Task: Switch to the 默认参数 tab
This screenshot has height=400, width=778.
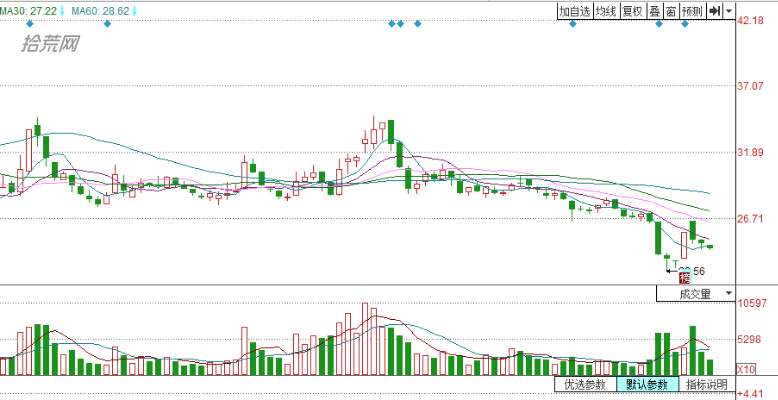Action: (x=648, y=384)
